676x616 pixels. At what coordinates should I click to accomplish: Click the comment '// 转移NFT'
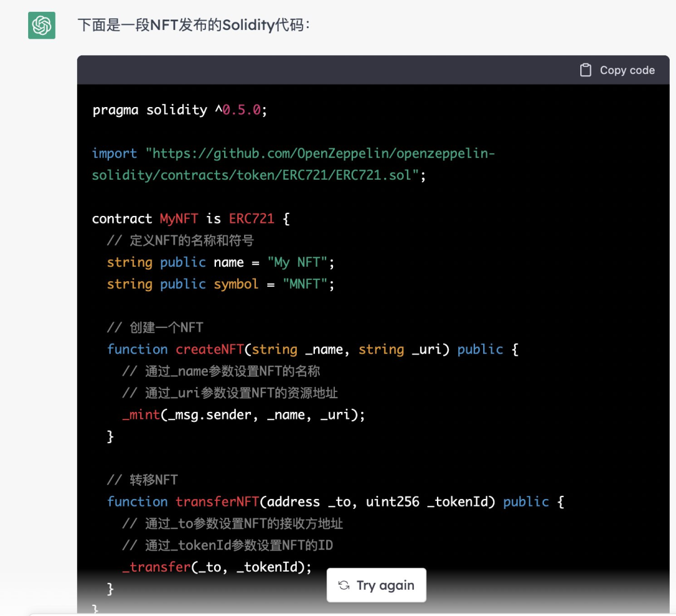[142, 480]
